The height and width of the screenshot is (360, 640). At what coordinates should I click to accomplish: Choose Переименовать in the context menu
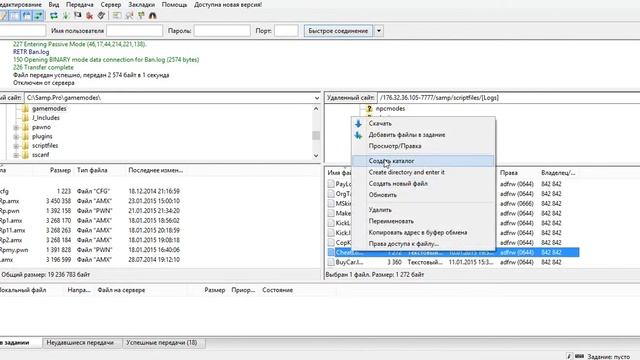pos(423,221)
